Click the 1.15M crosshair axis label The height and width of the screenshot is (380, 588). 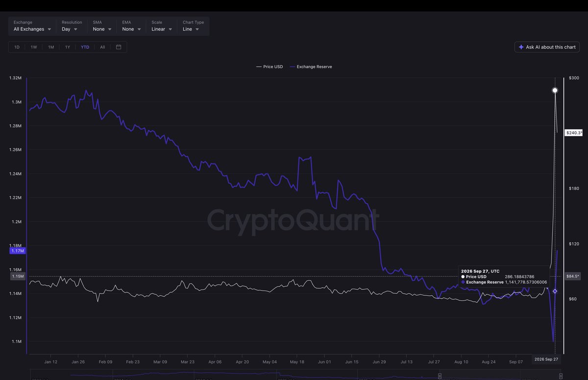(18, 276)
